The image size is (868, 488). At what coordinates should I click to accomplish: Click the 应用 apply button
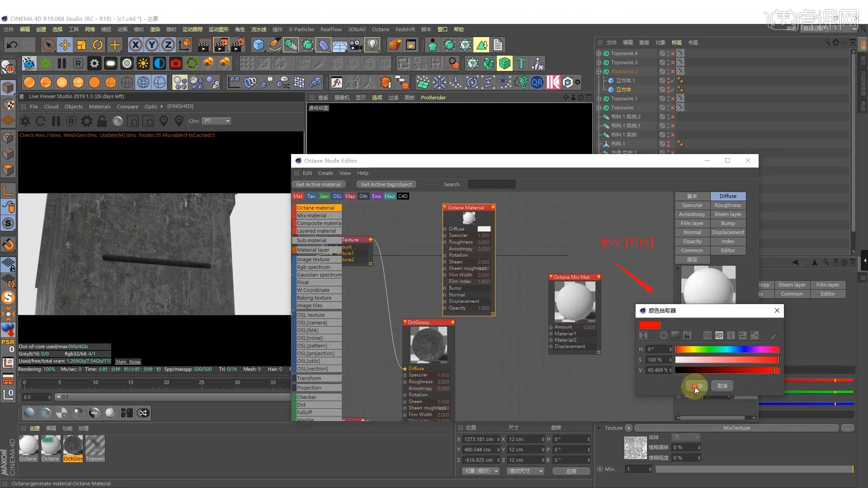point(571,471)
